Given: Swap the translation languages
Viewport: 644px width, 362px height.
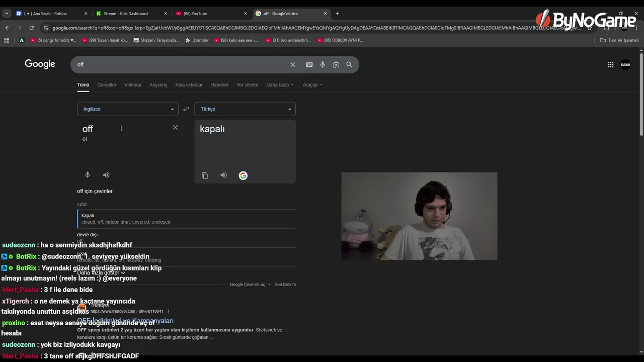Looking at the screenshot, I should point(186,109).
